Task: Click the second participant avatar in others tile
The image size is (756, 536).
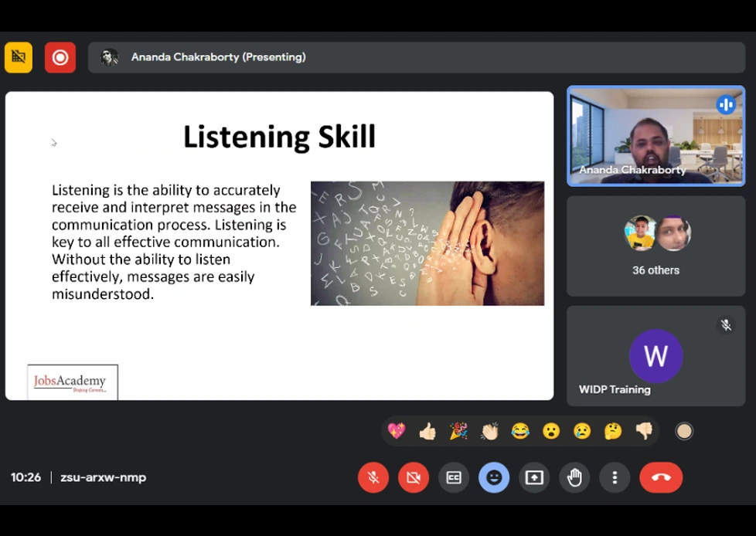Action: pos(673,233)
